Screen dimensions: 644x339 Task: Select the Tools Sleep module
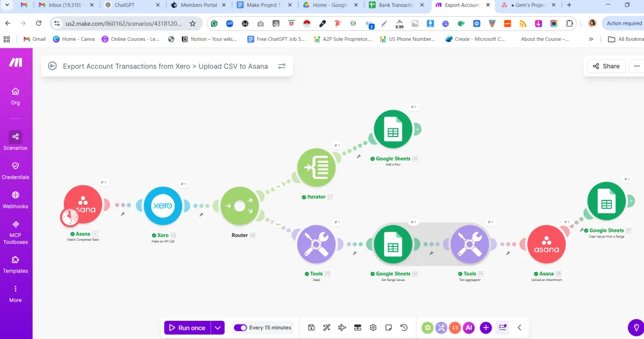[317, 244]
